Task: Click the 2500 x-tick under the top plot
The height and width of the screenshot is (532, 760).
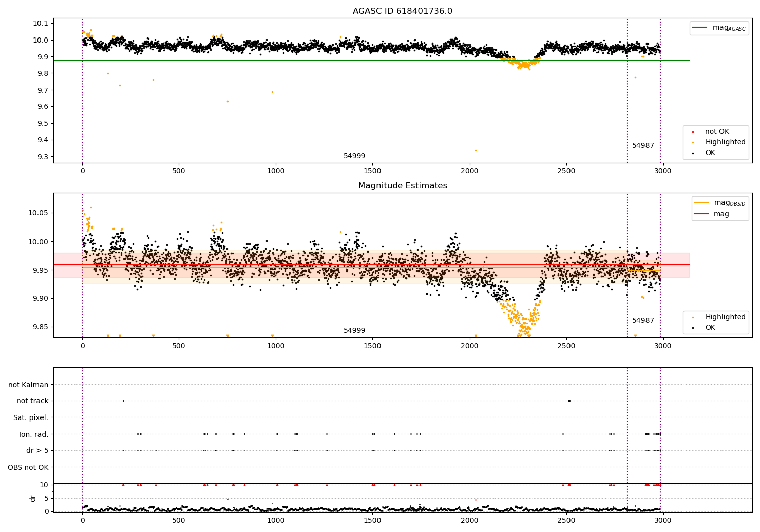Action: (566, 171)
